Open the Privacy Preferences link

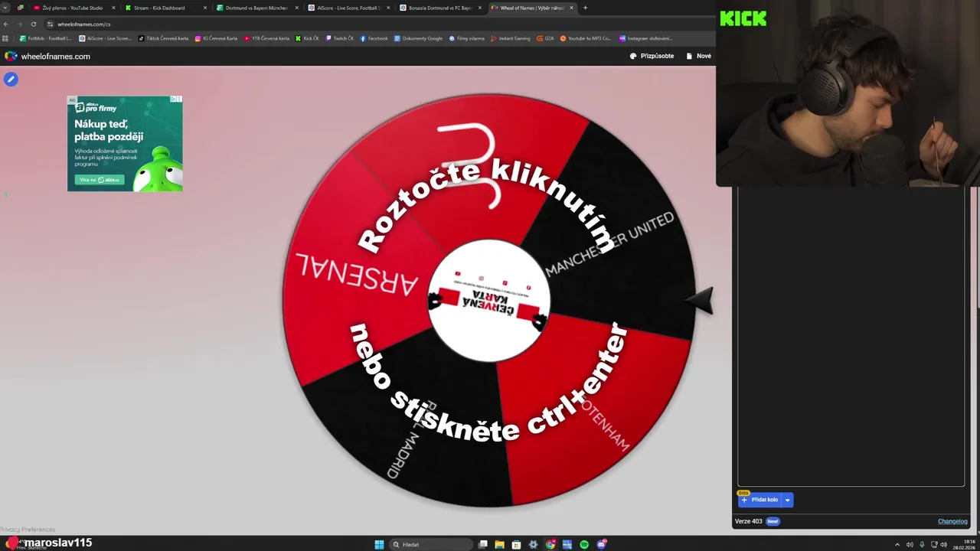pos(28,529)
